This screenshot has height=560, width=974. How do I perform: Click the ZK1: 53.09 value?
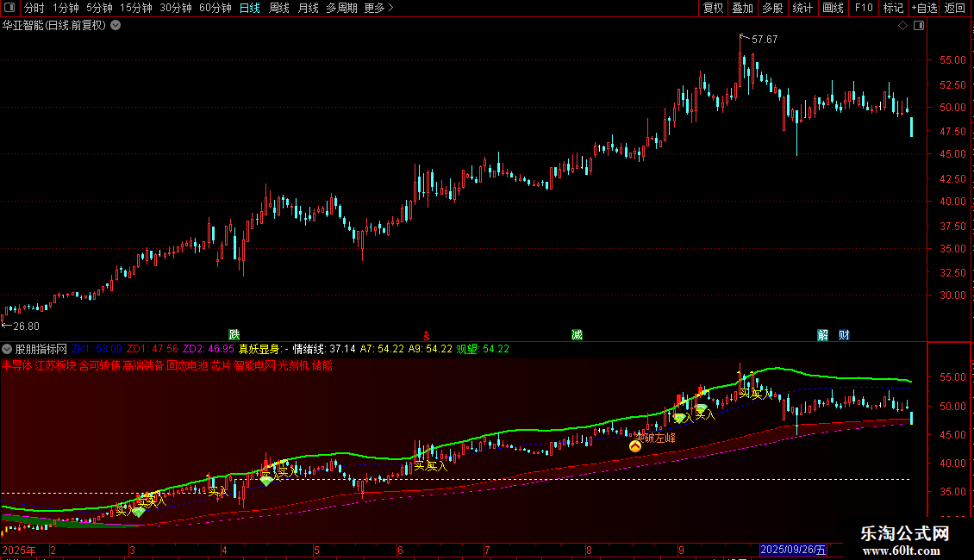coord(97,349)
